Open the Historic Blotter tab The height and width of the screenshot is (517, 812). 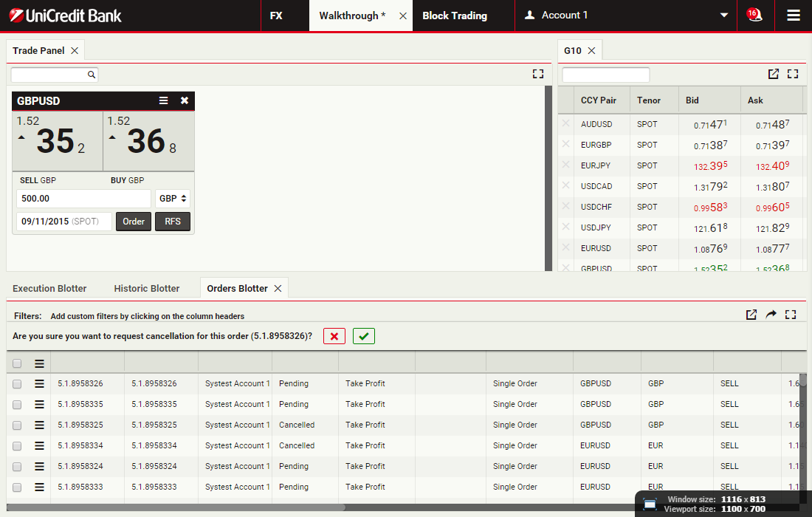coord(147,288)
